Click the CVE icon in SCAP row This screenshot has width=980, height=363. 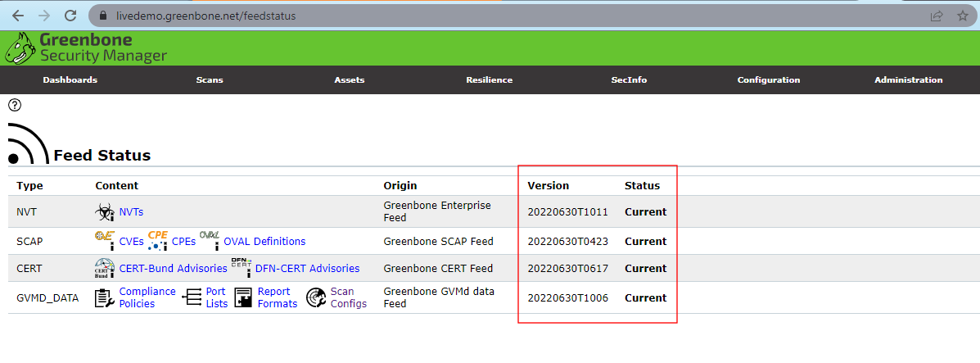tap(105, 241)
